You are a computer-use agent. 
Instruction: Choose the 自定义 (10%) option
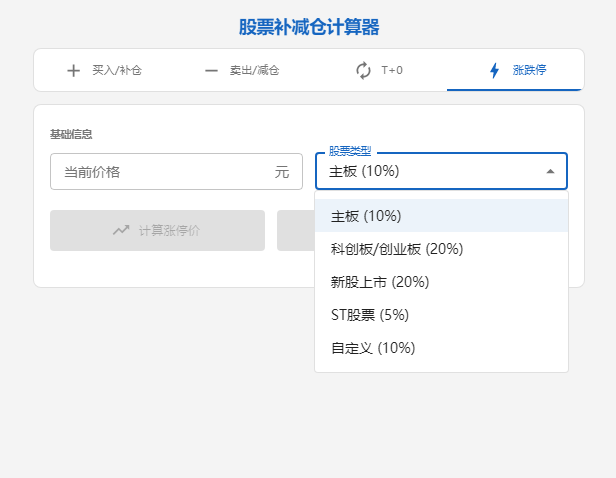point(373,348)
